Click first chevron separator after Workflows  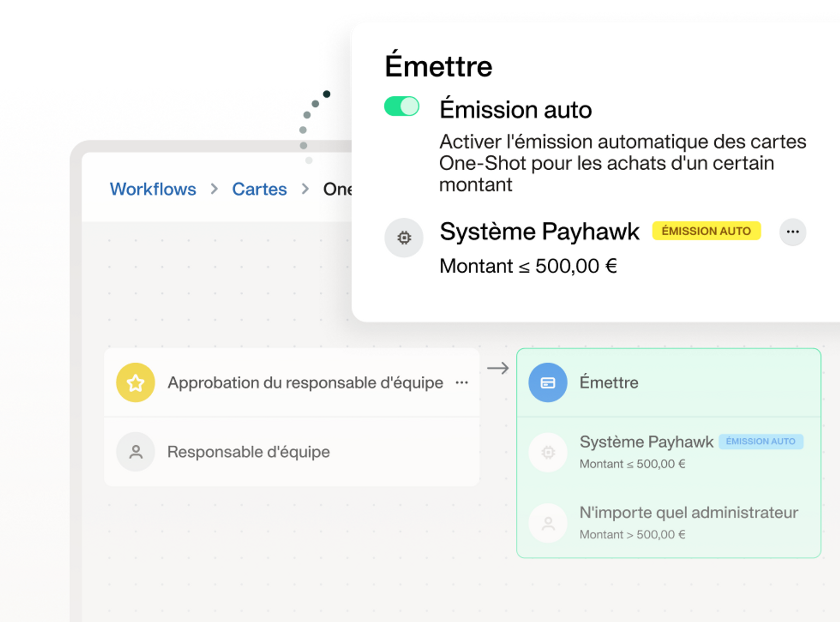(214, 189)
